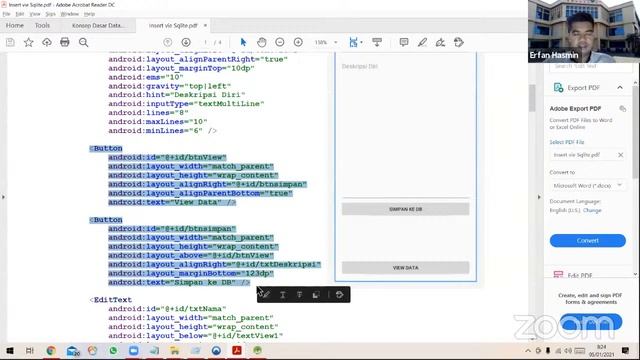This screenshot has width=640, height=360.
Task: Remove the selected Insert via Sqlite.pdf file
Action: pos(620,155)
